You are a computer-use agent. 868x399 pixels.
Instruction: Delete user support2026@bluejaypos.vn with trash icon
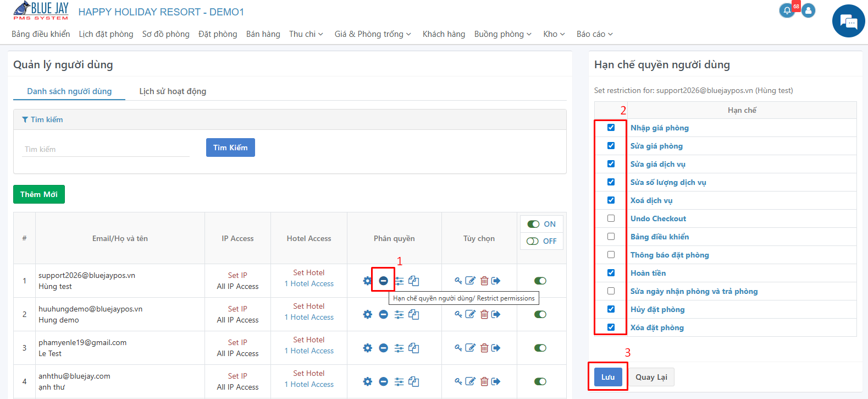click(x=484, y=281)
